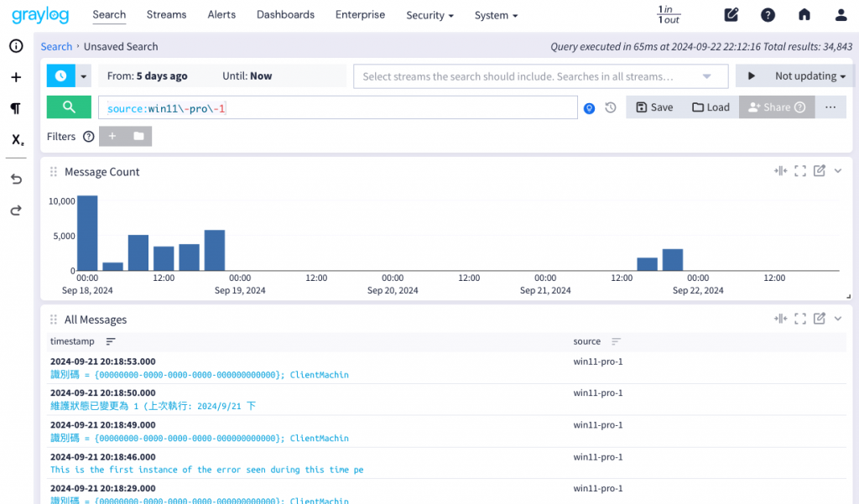Click the redo arrow in sidebar

[16, 210]
